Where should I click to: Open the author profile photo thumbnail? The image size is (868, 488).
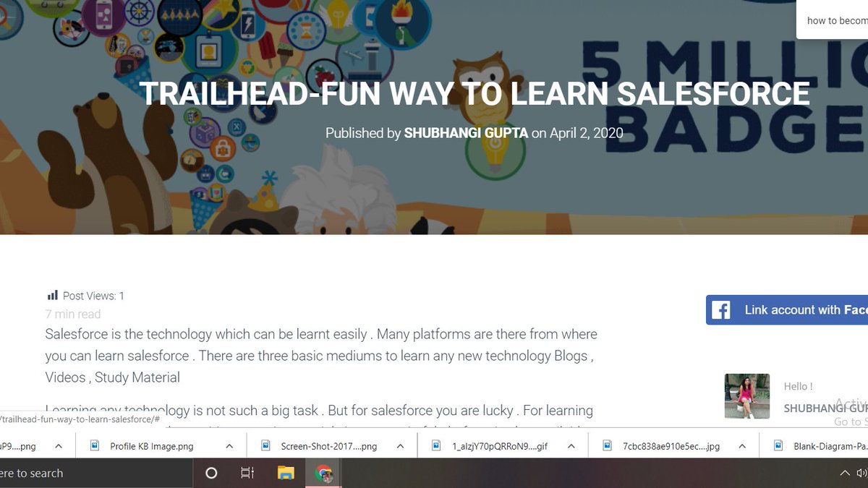pos(747,396)
